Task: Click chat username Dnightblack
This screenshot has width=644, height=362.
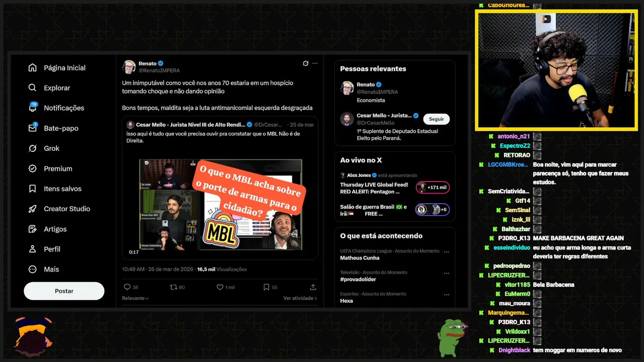Action: click(x=514, y=350)
